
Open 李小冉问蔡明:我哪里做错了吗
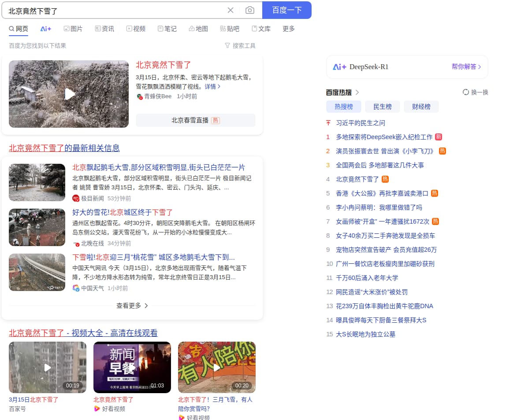[x=379, y=207]
